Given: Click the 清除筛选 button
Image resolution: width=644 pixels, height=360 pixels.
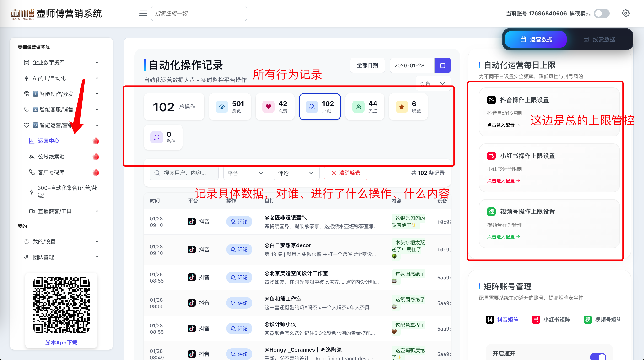Looking at the screenshot, I should (345, 173).
